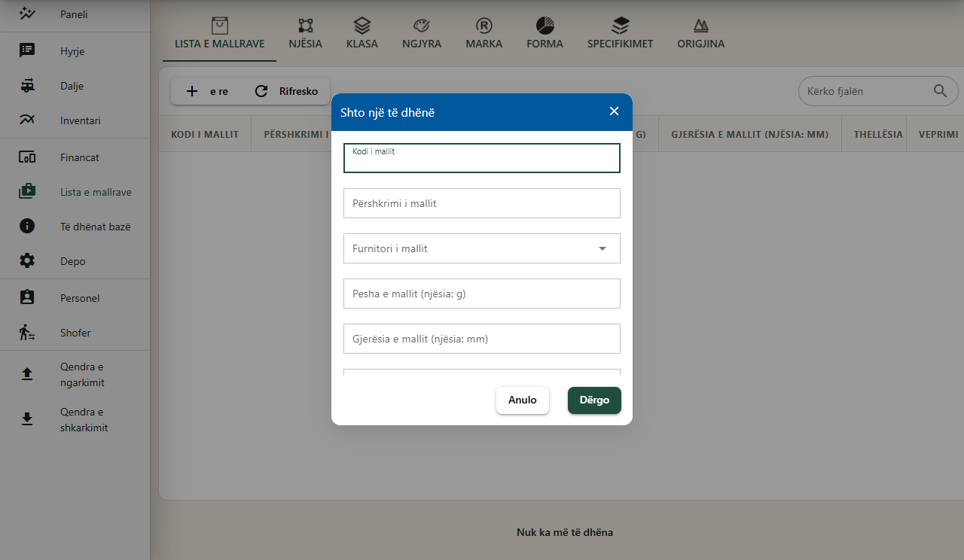Switch to the Lista e Mallrave tab
964x560 pixels.
tap(220, 35)
